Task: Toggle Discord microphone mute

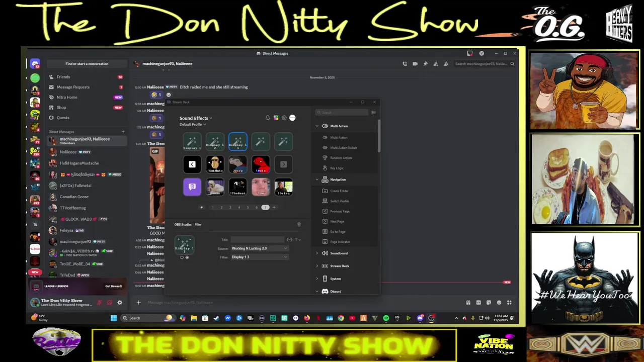Action: click(100, 303)
